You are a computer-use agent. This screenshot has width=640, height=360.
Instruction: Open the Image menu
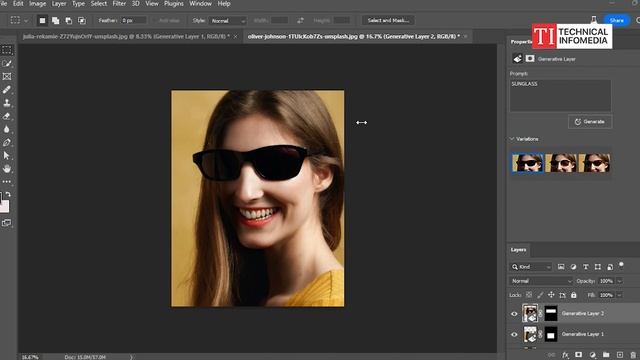(38, 4)
